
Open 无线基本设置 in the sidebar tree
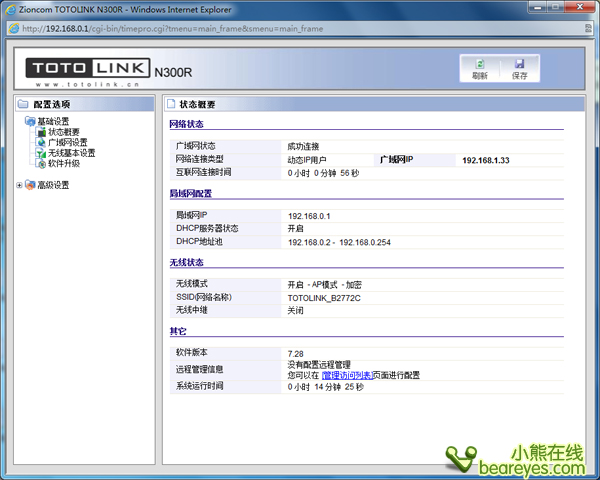tap(72, 153)
